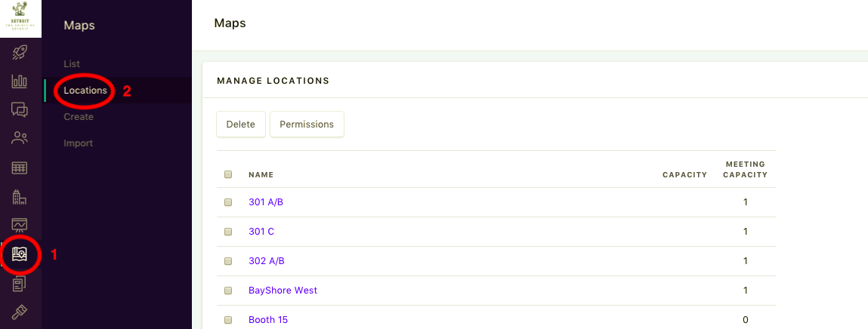Check the box for 301 A/B
Image resolution: width=868 pixels, height=329 pixels.
pyautogui.click(x=228, y=202)
